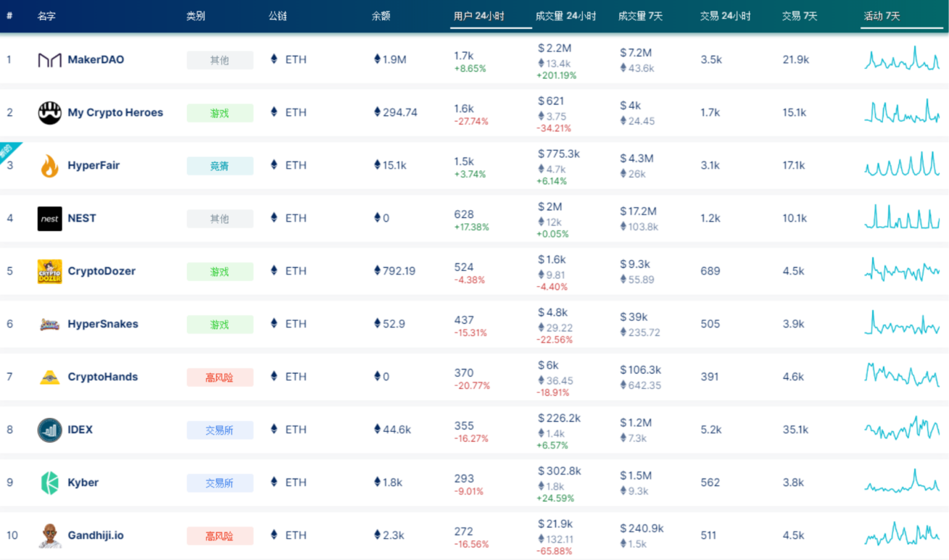Click the 名字 column header
This screenshot has width=949, height=560.
[47, 16]
